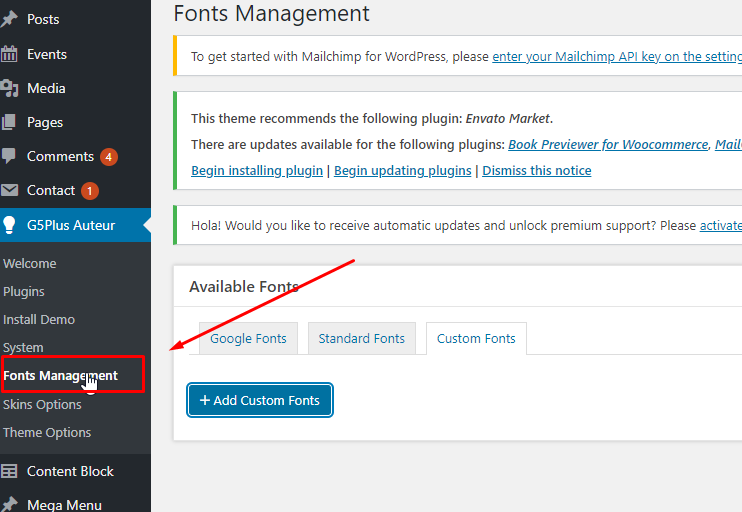The width and height of the screenshot is (742, 512).
Task: Open the Standard Fonts tab
Action: [x=361, y=339]
